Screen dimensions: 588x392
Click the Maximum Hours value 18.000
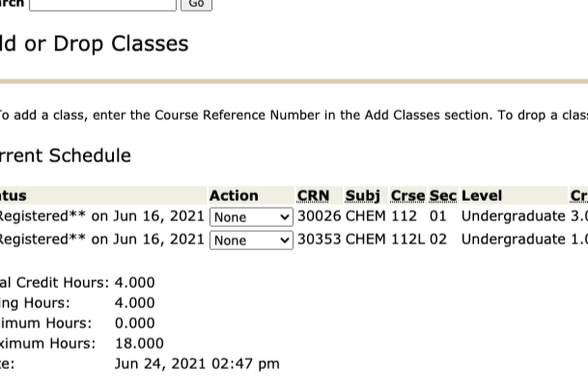(x=139, y=343)
